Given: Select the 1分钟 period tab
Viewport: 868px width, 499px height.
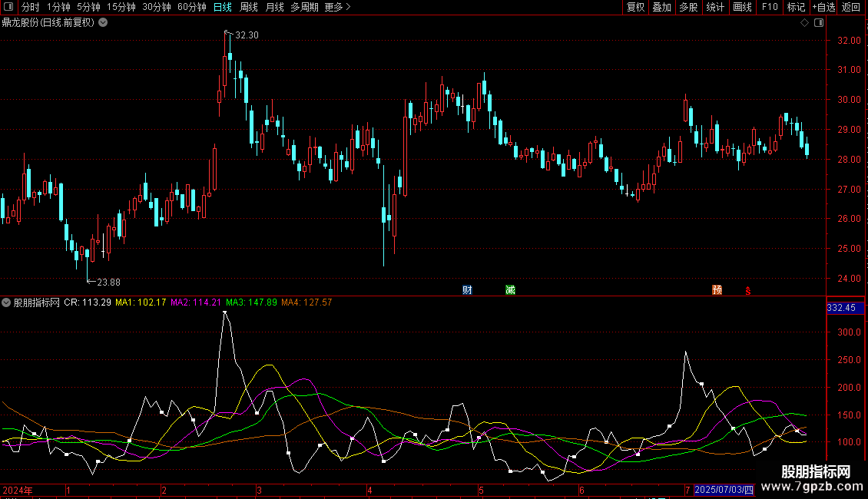Looking at the screenshot, I should pyautogui.click(x=58, y=7).
